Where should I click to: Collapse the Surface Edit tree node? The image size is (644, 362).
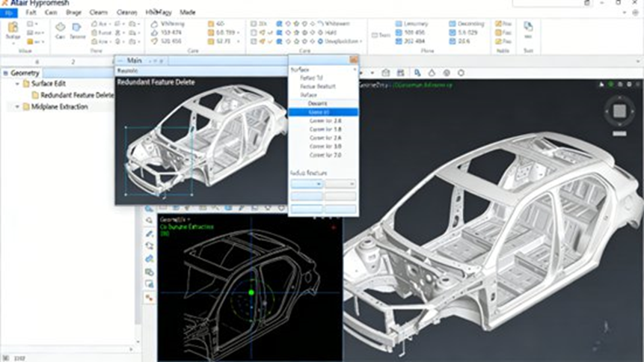coord(17,84)
